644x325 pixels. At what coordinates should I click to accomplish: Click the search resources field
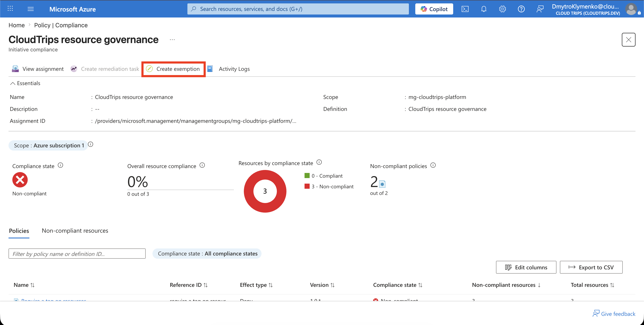[298, 9]
